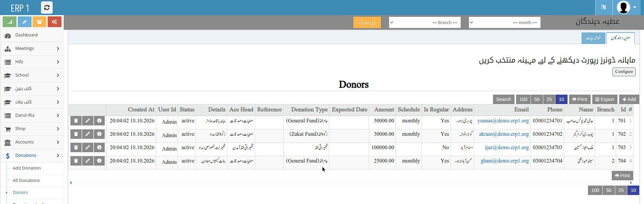644x204 pixels.
Task: Select Donors submenu item
Action: [20, 193]
